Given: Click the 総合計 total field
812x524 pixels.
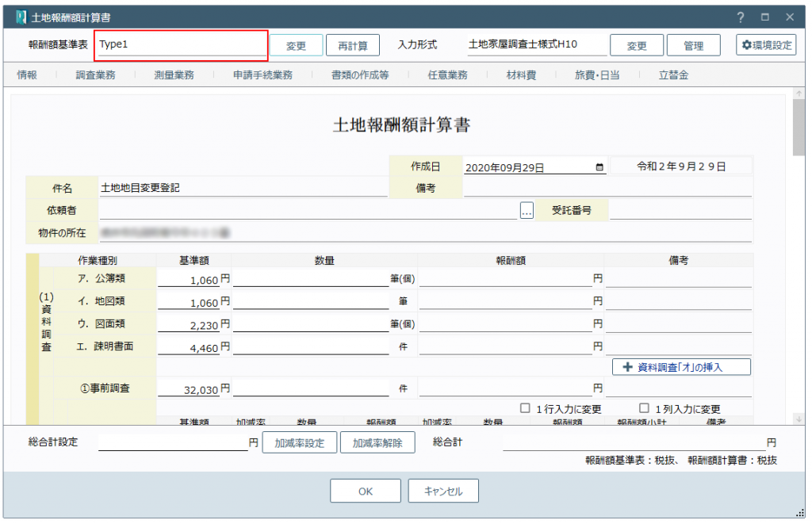Looking at the screenshot, I should [634, 442].
